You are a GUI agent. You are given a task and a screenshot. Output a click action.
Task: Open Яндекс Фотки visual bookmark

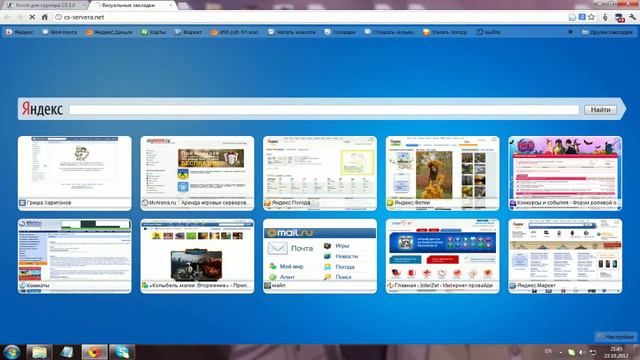pos(442,173)
